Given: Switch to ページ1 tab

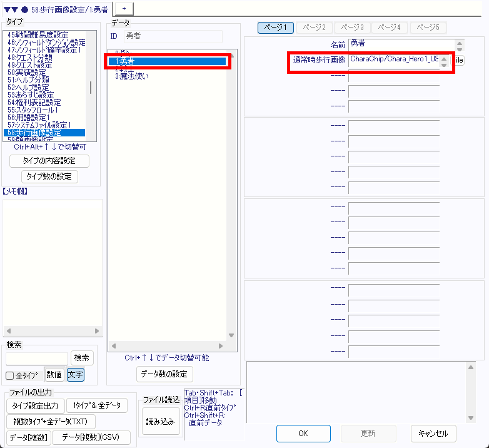Looking at the screenshot, I should 276,28.
